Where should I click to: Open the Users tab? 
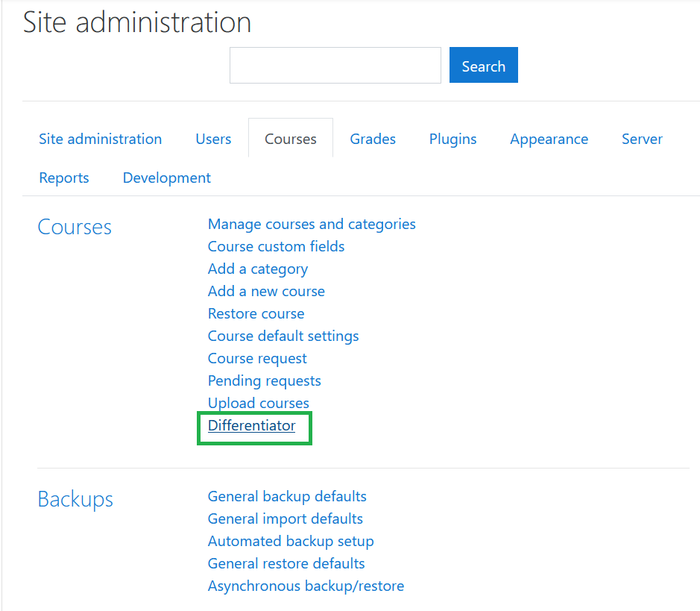pos(213,139)
